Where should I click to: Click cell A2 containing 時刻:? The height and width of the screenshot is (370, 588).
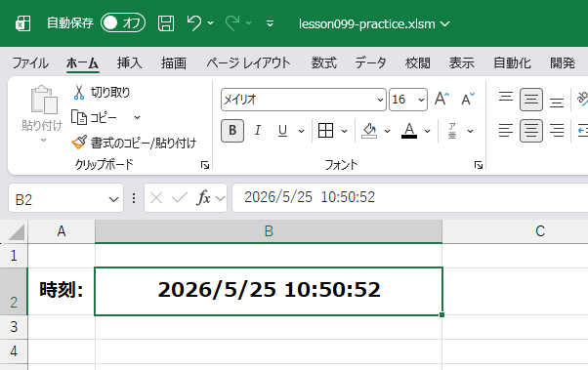[x=62, y=291]
